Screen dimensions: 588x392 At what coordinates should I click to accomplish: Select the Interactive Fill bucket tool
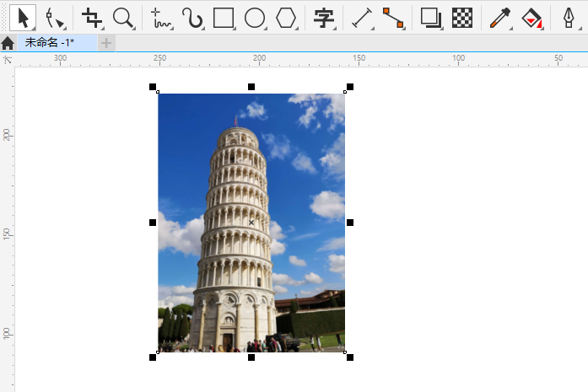[531, 17]
